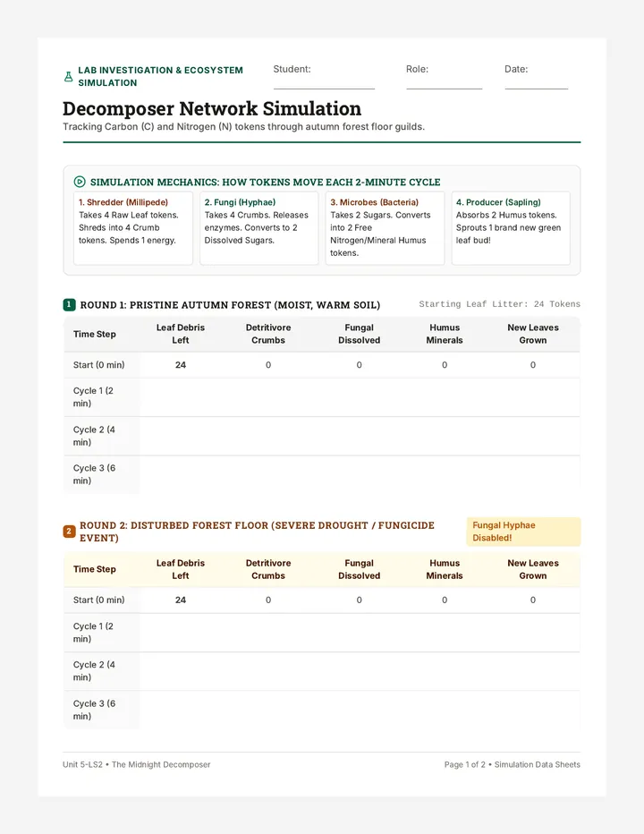The height and width of the screenshot is (834, 644).
Task: Click Round 1 Humus Minerals header
Action: pyautogui.click(x=444, y=334)
